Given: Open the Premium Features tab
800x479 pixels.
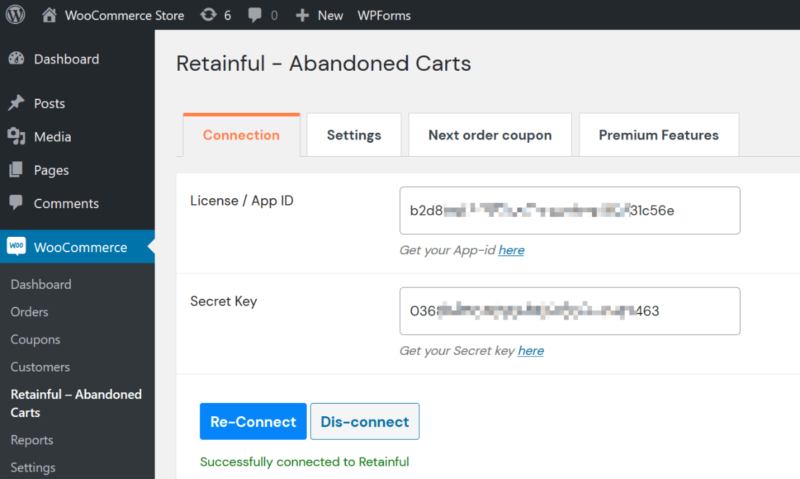Looking at the screenshot, I should click(659, 135).
